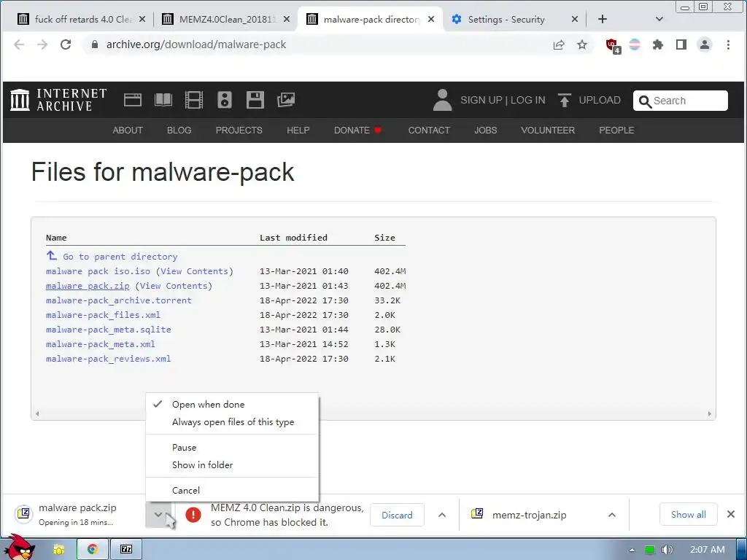Screen dimensions: 747x560
Task: Switch to the Settings - Security tab
Action: pyautogui.click(x=514, y=19)
